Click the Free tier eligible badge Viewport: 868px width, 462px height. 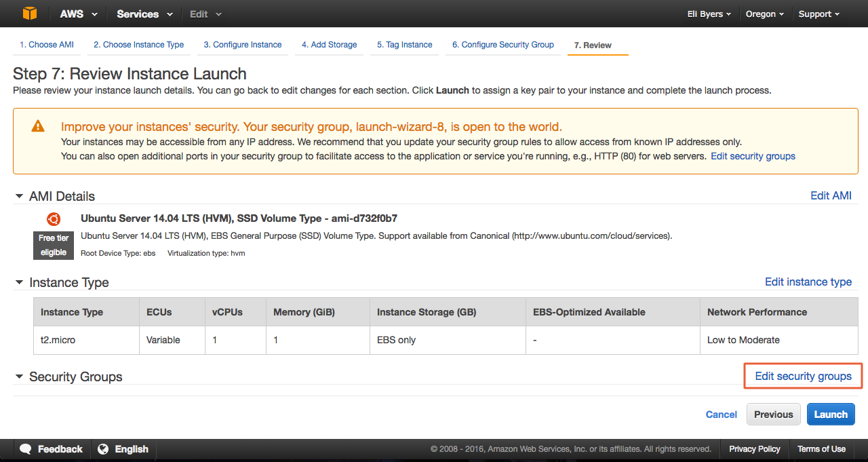coord(54,246)
